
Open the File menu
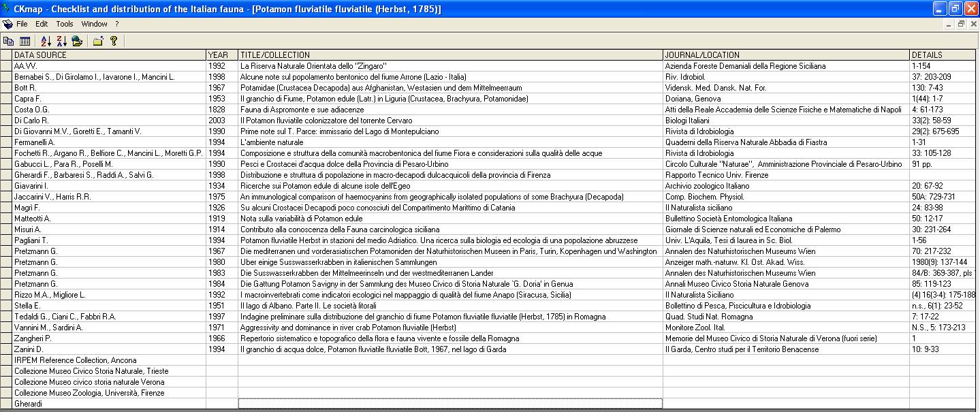point(22,24)
